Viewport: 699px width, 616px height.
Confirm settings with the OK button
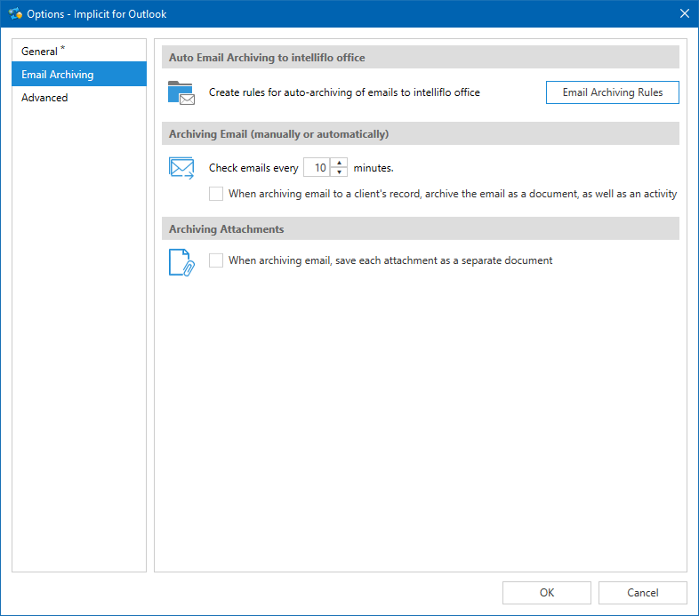point(546,593)
